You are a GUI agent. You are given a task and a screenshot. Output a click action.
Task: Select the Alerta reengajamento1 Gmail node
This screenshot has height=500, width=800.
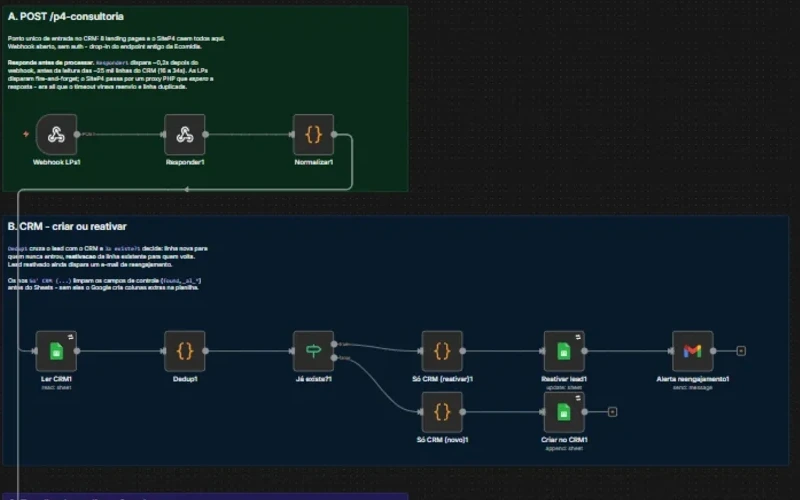coord(692,351)
